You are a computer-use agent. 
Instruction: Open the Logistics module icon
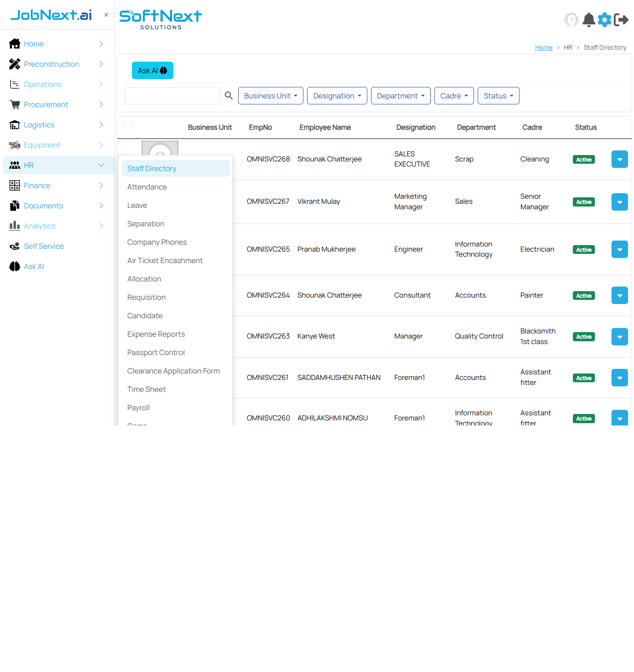pyautogui.click(x=14, y=125)
